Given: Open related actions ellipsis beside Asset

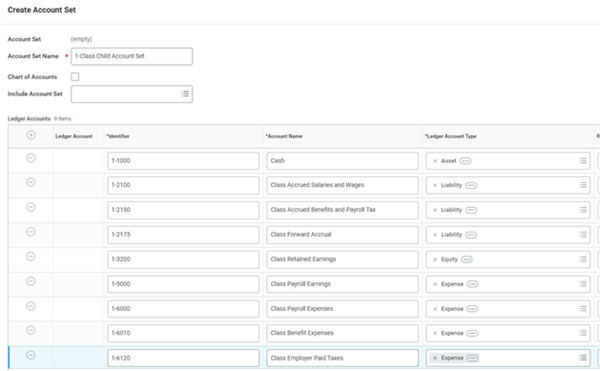Looking at the screenshot, I should tap(465, 161).
